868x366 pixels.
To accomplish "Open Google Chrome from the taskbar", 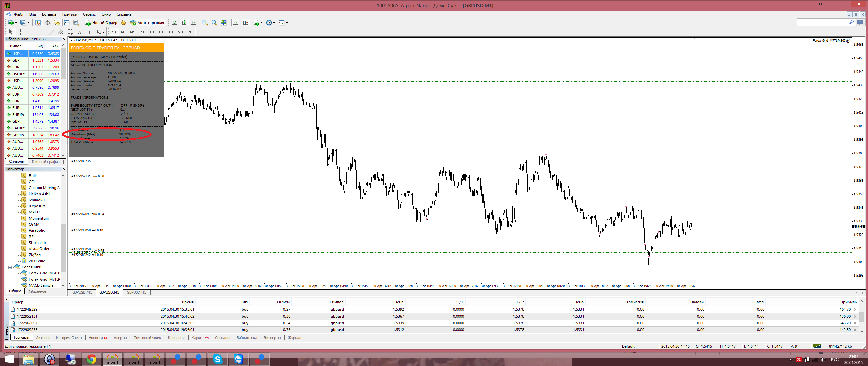I will click(x=91, y=359).
